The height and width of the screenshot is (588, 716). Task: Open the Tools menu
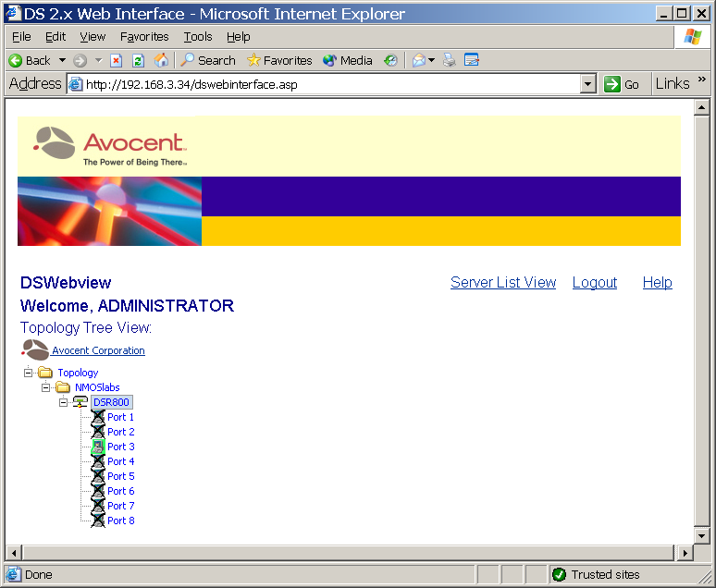pos(198,37)
